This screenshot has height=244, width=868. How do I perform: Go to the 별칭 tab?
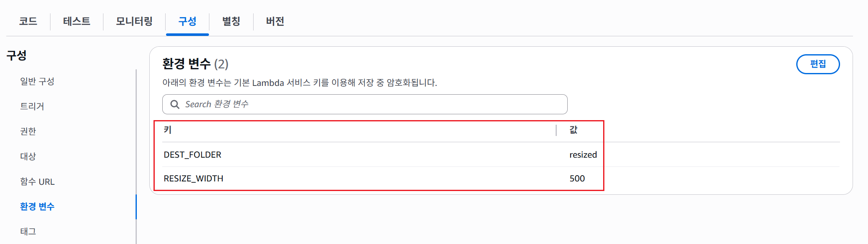(x=231, y=21)
